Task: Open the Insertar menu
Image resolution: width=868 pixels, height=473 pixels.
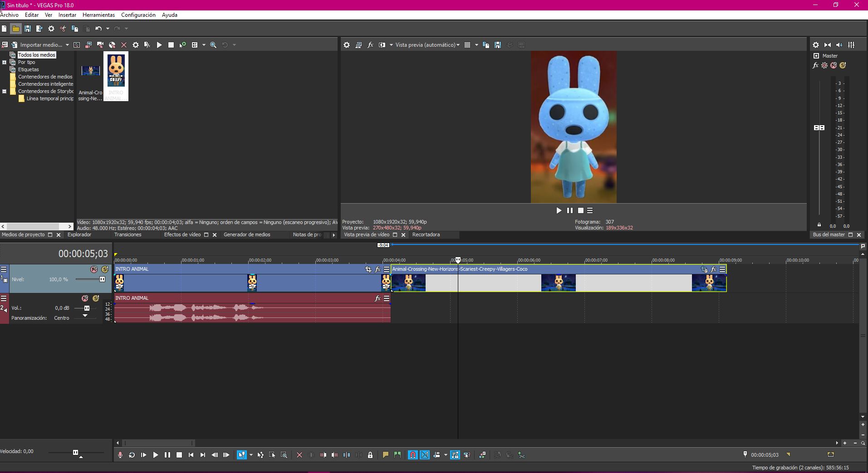Action: click(67, 15)
